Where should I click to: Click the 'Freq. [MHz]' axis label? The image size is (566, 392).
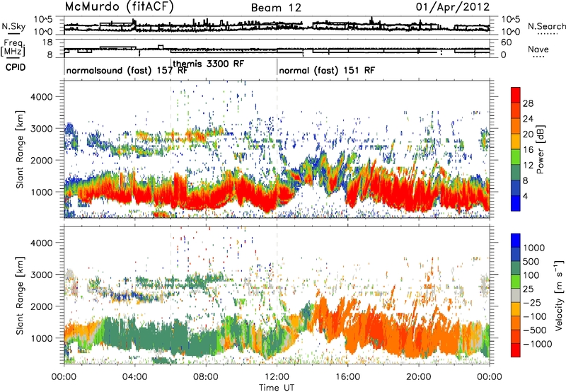tap(13, 47)
